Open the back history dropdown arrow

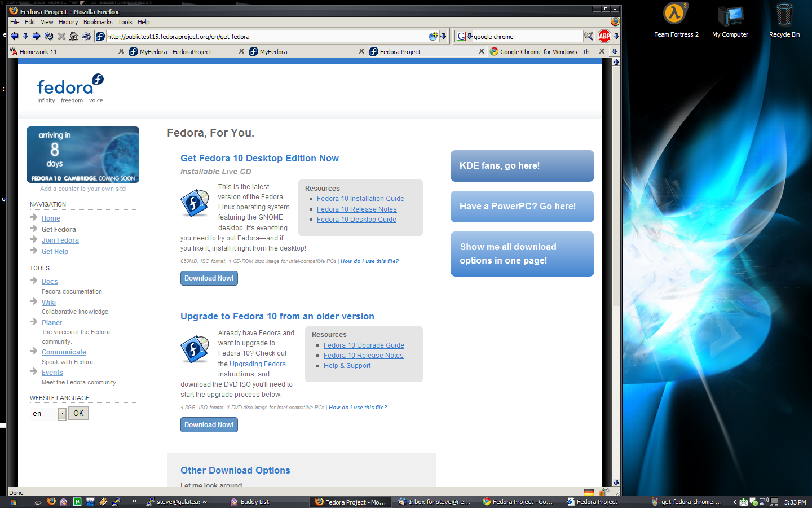pyautogui.click(x=25, y=36)
